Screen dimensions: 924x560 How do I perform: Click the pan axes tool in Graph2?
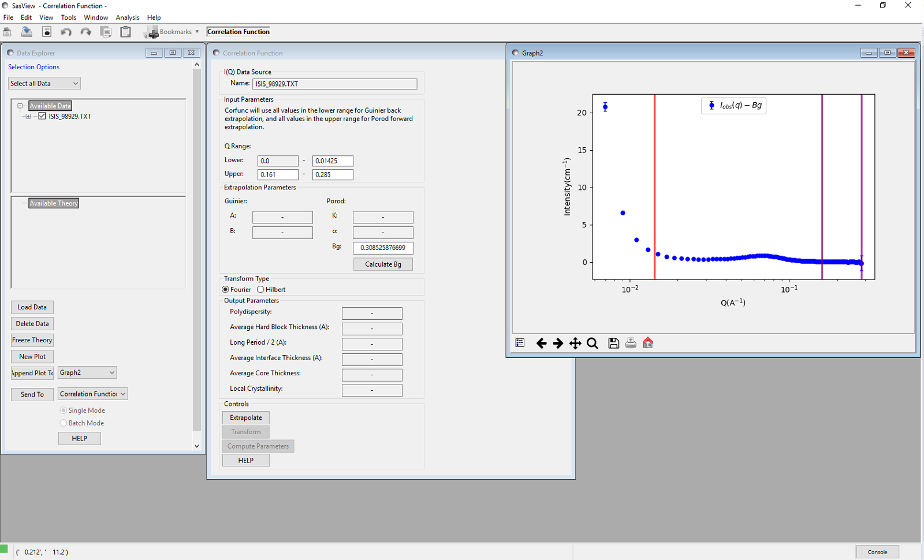point(575,344)
